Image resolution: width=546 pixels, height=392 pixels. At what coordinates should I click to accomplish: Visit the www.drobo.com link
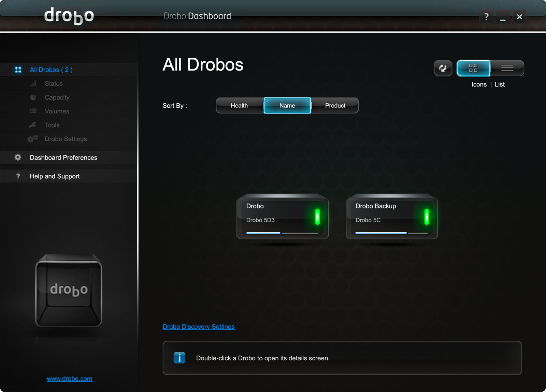(x=70, y=379)
